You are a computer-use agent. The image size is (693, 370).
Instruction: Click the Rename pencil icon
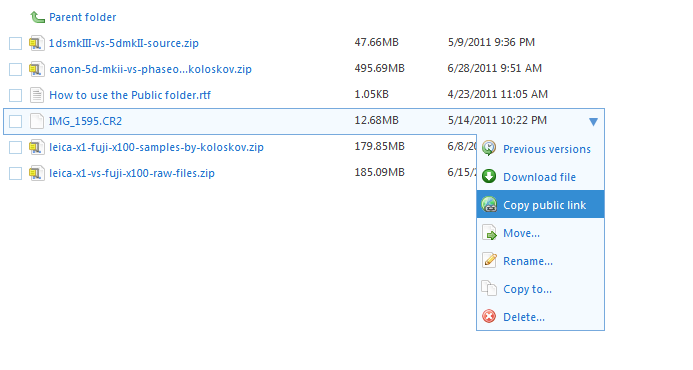pos(489,260)
